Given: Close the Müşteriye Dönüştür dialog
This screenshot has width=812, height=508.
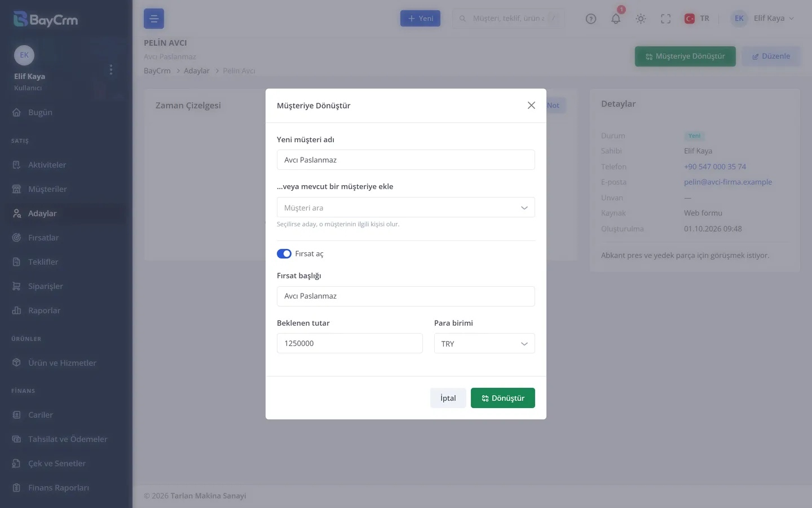Looking at the screenshot, I should [x=531, y=106].
